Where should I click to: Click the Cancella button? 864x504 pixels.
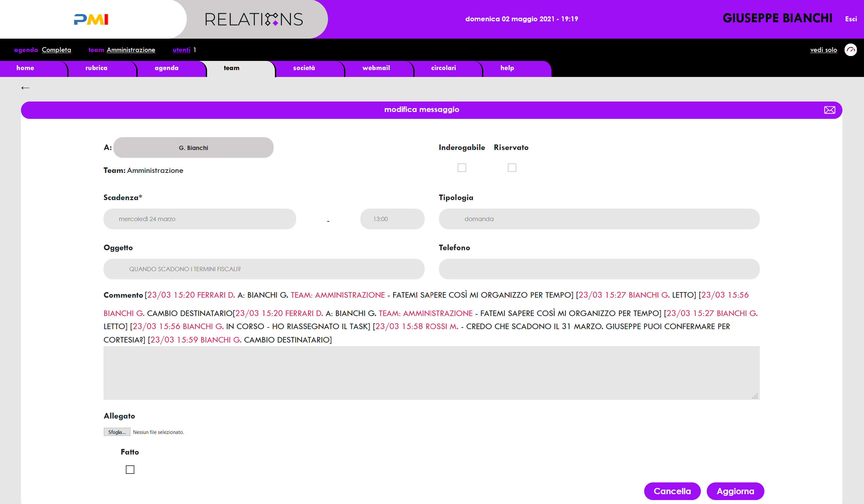pyautogui.click(x=672, y=491)
